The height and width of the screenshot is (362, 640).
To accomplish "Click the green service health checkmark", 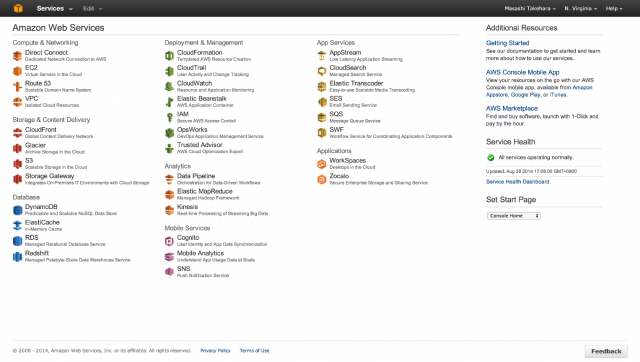I will (491, 158).
